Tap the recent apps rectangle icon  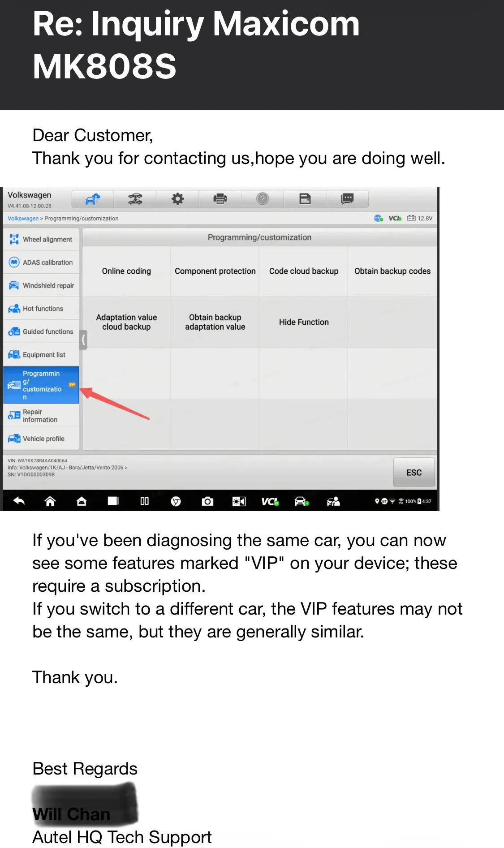click(113, 501)
